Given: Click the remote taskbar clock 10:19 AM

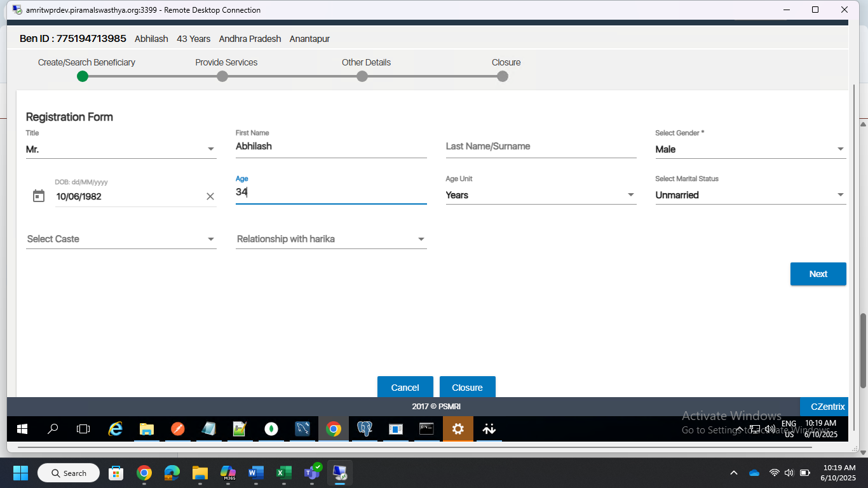Looking at the screenshot, I should click(820, 429).
